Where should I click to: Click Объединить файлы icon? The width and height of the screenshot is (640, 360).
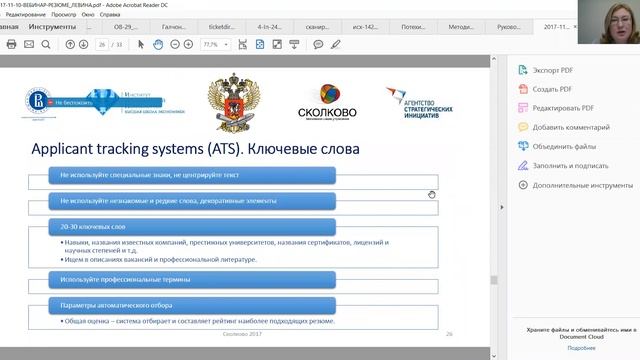click(523, 146)
